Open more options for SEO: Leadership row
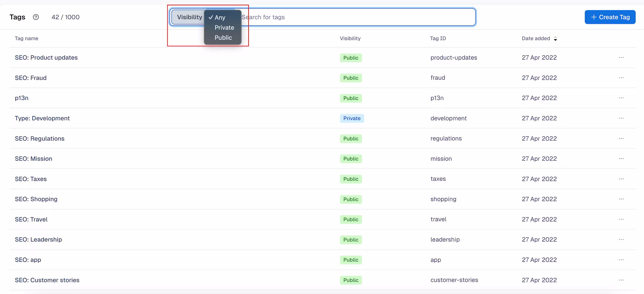The height and width of the screenshot is (294, 644). click(x=621, y=239)
